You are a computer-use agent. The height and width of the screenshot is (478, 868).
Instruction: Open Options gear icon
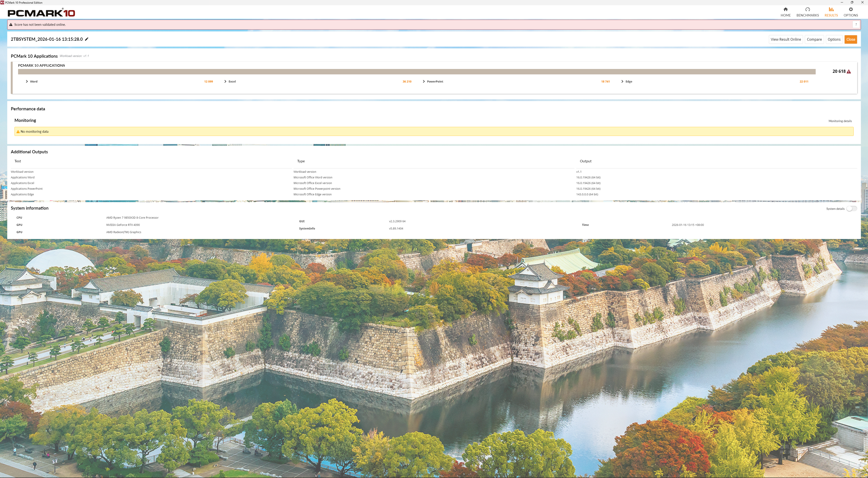point(850,9)
